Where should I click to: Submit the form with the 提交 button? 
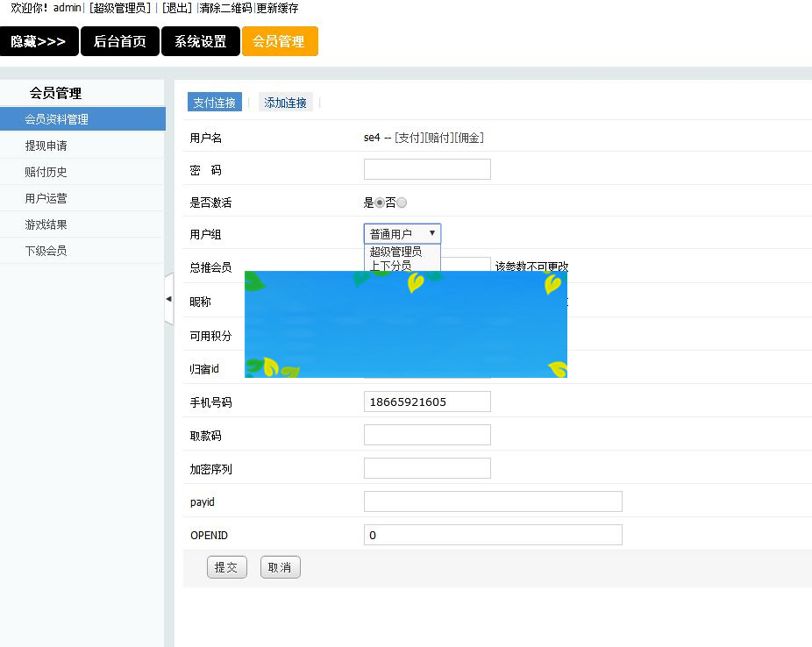tap(226, 567)
